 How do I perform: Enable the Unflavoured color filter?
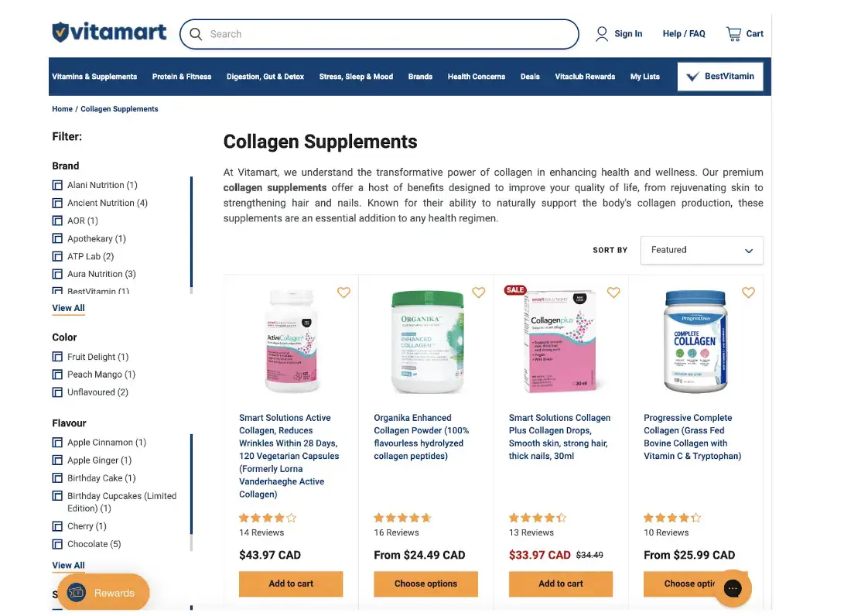click(57, 392)
